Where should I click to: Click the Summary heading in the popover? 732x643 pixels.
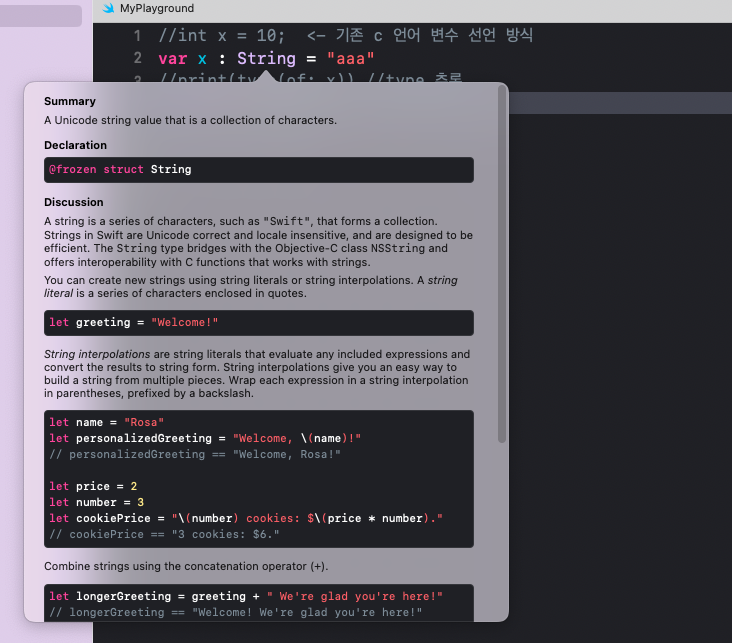70,101
